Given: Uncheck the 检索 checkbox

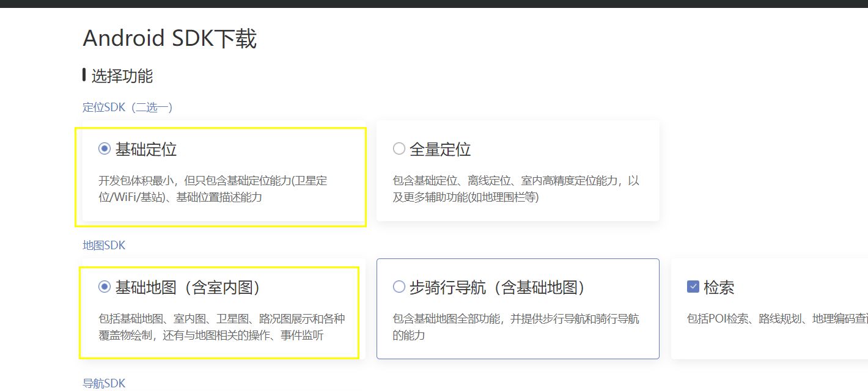Looking at the screenshot, I should click(693, 287).
